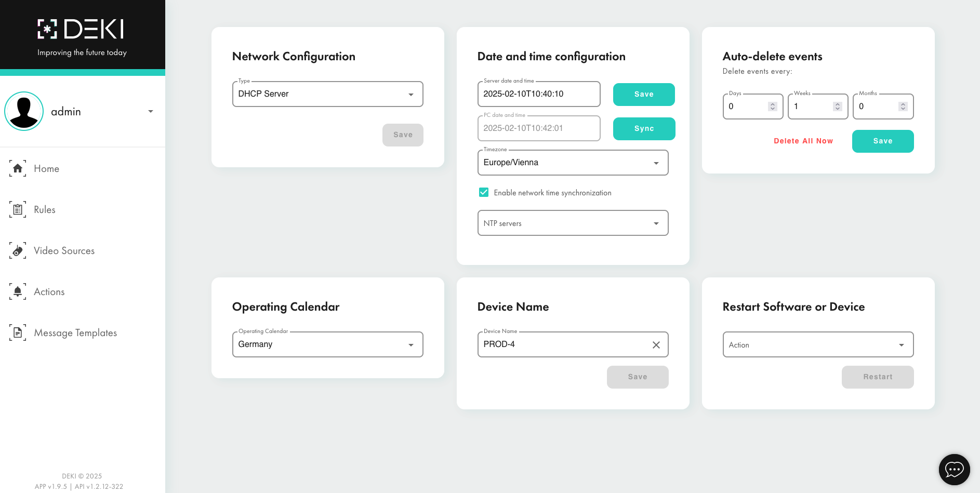Screen dimensions: 980x493
Task: Expand the Network Type dropdown
Action: pos(327,94)
